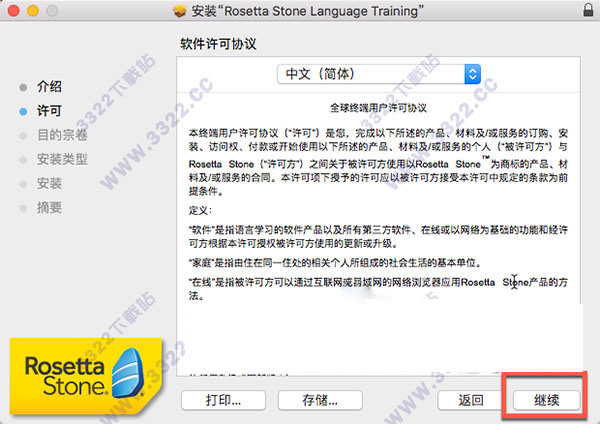Click the 存储... (Save) button
600x424 pixels.
(320, 400)
